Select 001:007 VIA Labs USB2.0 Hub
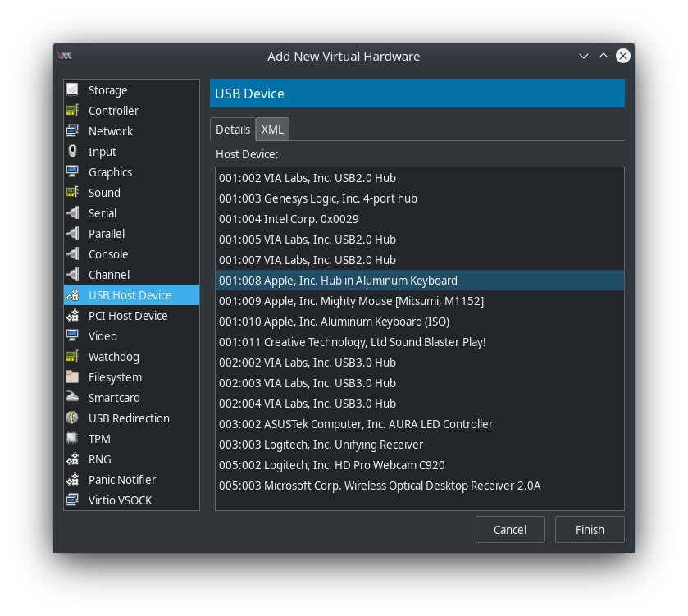 (420, 260)
